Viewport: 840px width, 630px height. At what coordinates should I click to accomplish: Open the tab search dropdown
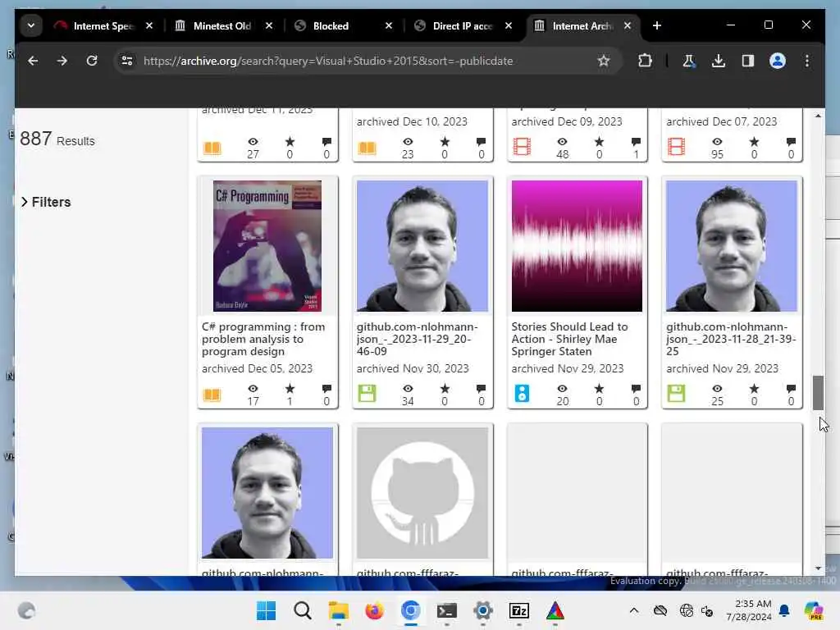[x=31, y=25]
